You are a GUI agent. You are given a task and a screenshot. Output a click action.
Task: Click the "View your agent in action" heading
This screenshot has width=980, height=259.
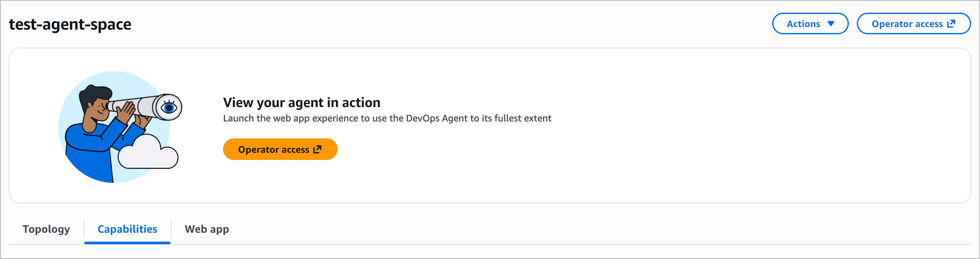(302, 102)
